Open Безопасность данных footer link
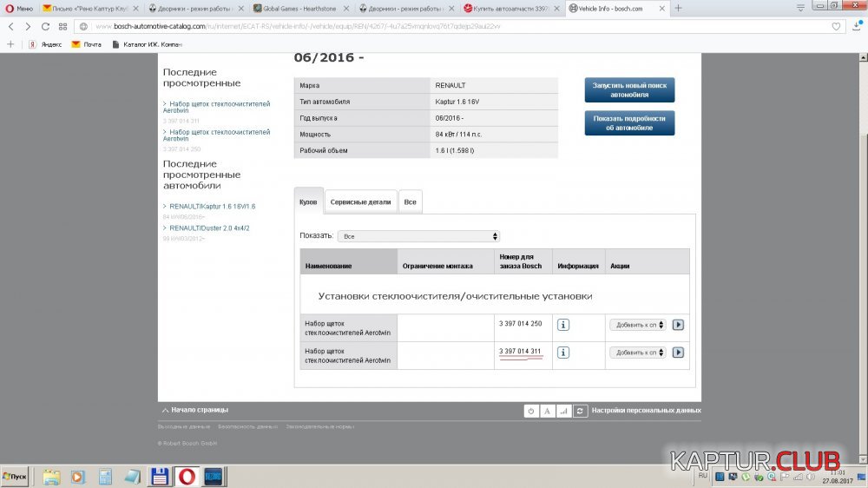Viewport: 868px width, 488px height. 247,426
